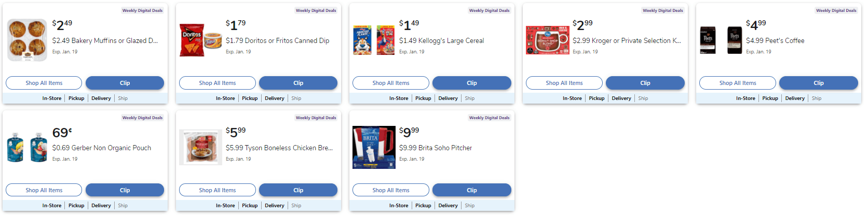The image size is (868, 215).
Task: Open the $5.99 Tyson Boneless Chicken title link
Action: (x=279, y=148)
